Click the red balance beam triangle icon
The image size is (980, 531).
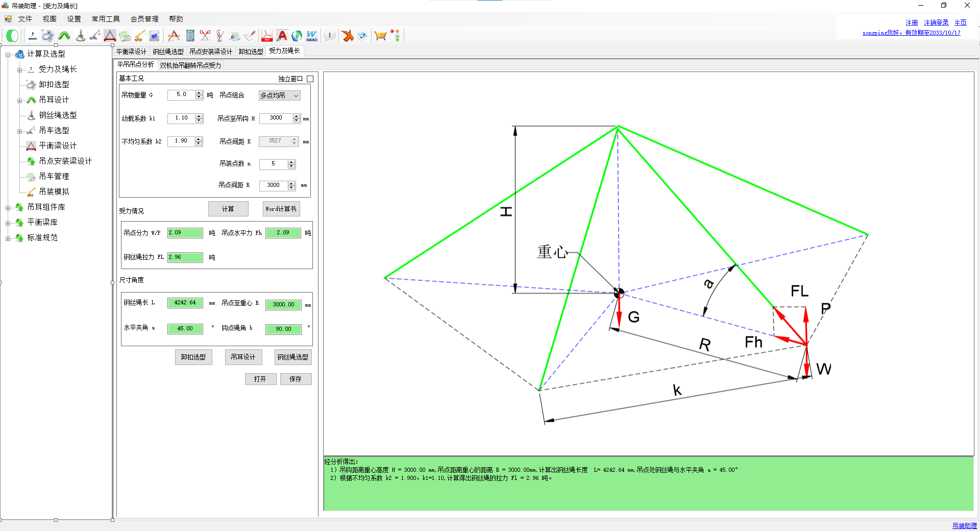point(110,36)
